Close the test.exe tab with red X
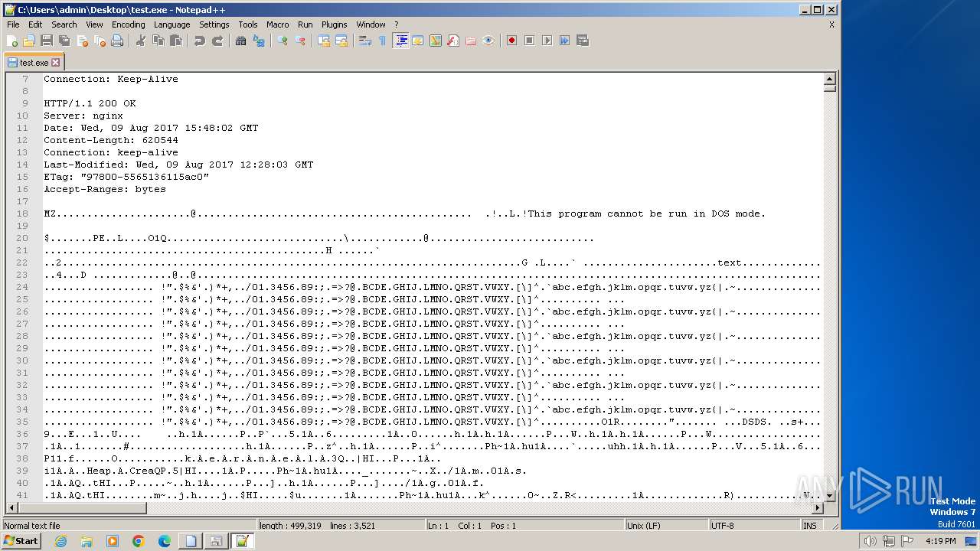 click(56, 62)
